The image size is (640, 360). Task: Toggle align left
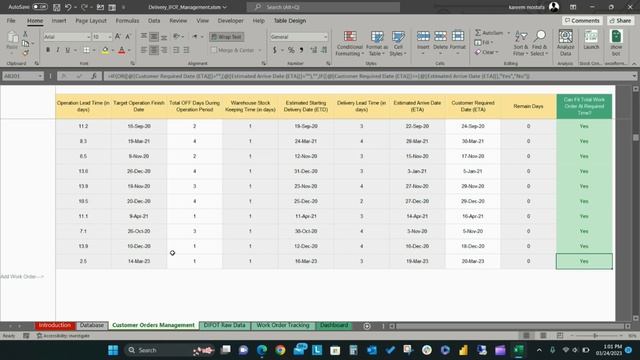(144, 50)
